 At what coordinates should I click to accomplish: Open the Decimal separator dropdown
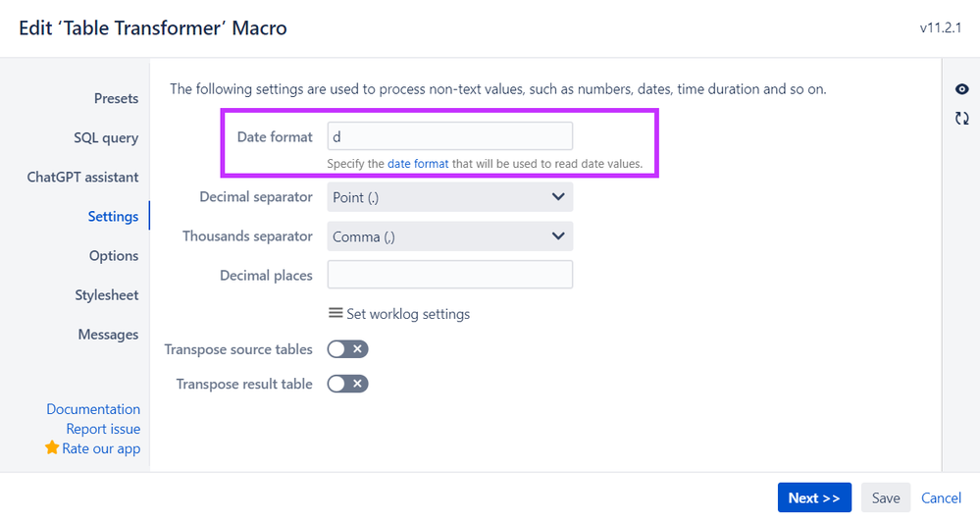450,197
